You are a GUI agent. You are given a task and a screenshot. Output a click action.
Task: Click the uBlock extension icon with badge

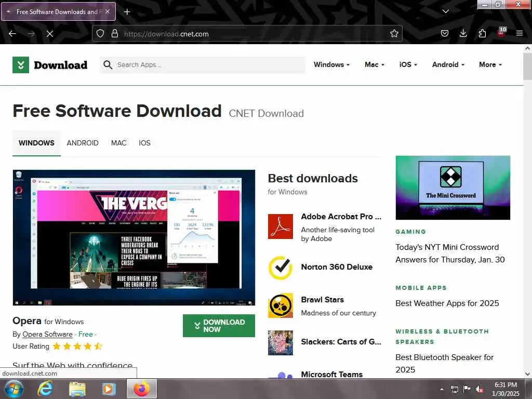pyautogui.click(x=501, y=33)
